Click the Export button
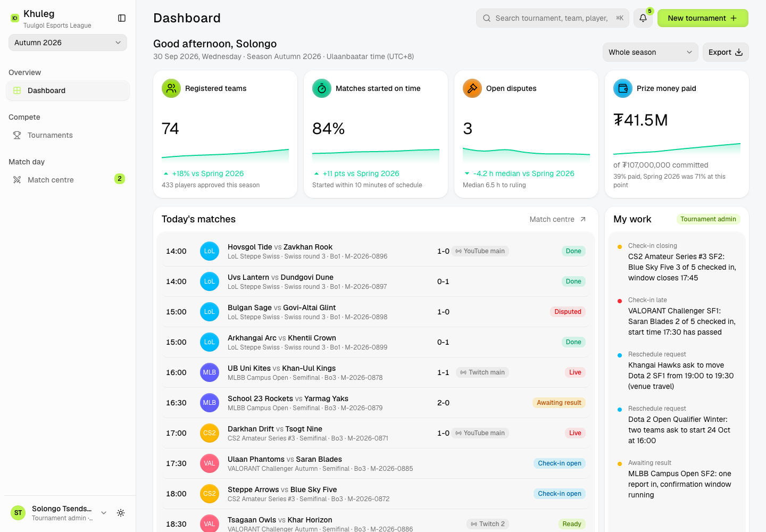Image resolution: width=766 pixels, height=532 pixels. (726, 52)
